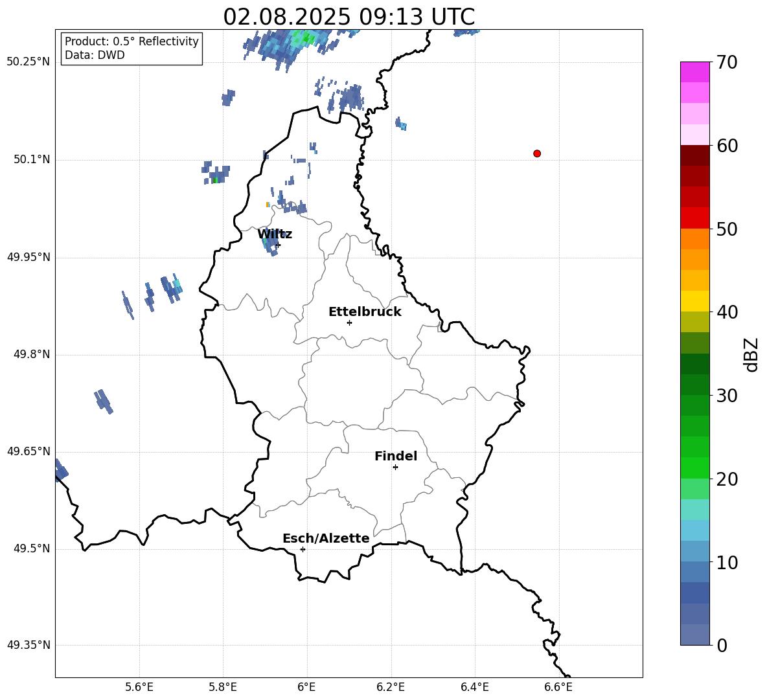Click the bright red colorbar swatch near 50
This screenshot has width=767, height=700.
click(694, 218)
